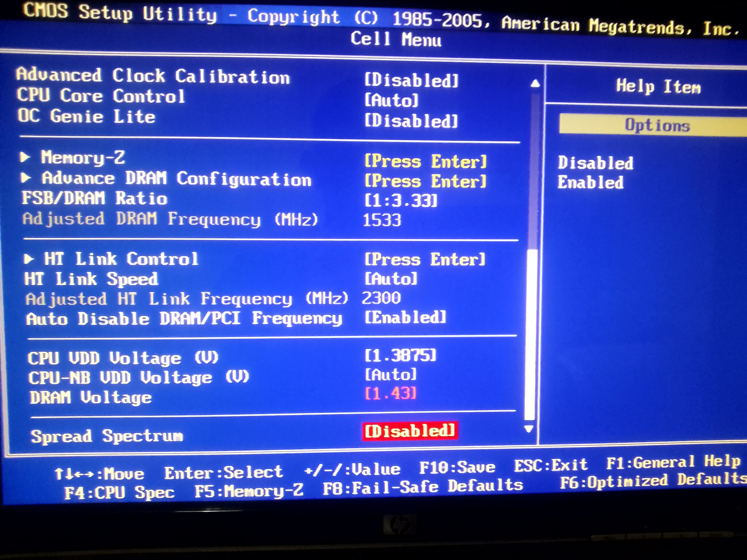Image resolution: width=747 pixels, height=560 pixels.
Task: Click the scroll up arrow in settings list
Action: (535, 83)
